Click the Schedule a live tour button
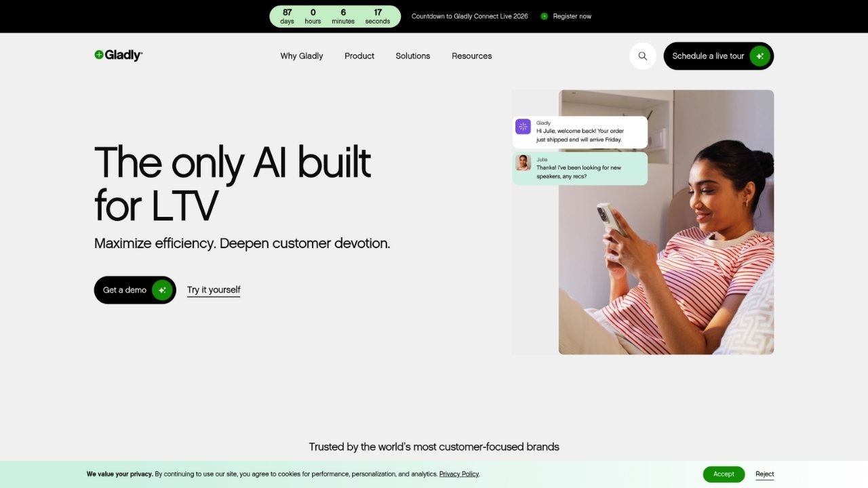Image resolution: width=868 pixels, height=488 pixels. tap(719, 56)
